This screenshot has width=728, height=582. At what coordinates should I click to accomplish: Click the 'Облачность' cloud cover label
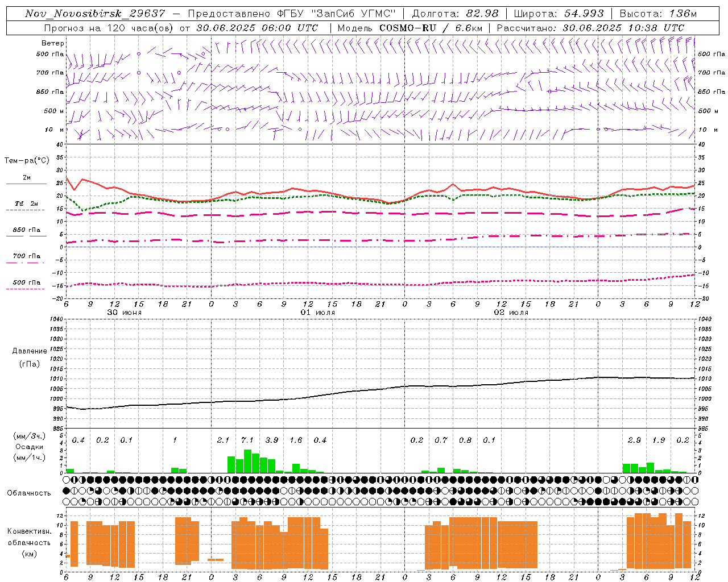(x=29, y=493)
